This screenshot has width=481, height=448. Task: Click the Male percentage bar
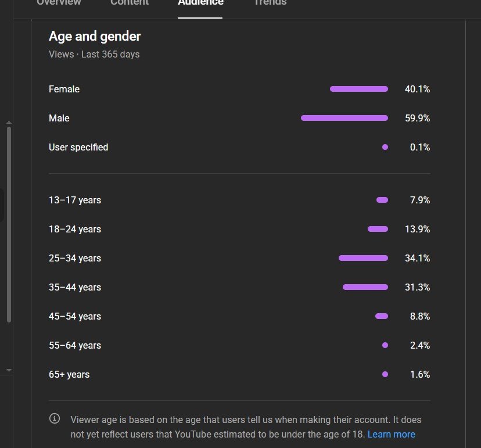344,118
